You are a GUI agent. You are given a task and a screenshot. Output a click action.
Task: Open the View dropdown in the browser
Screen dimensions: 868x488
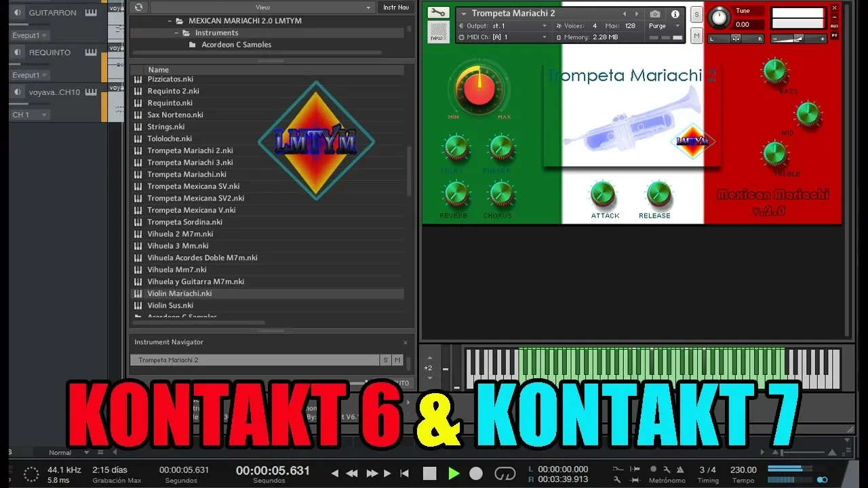[x=262, y=7]
